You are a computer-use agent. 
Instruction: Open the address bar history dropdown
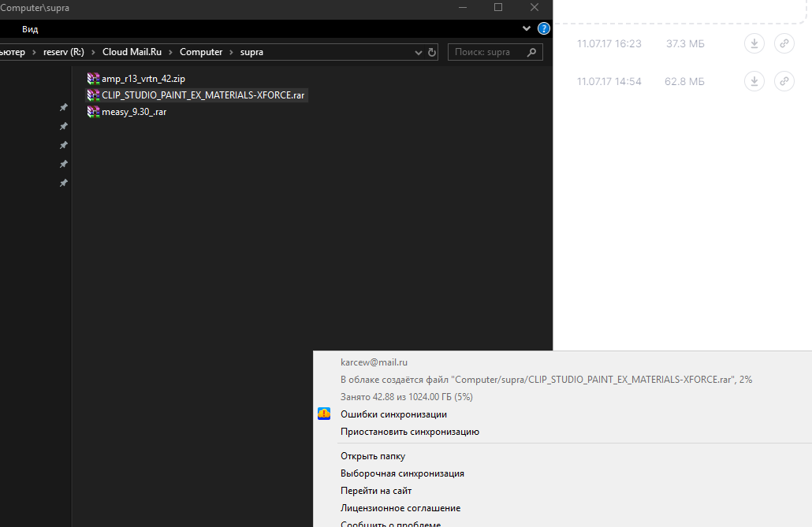click(419, 53)
